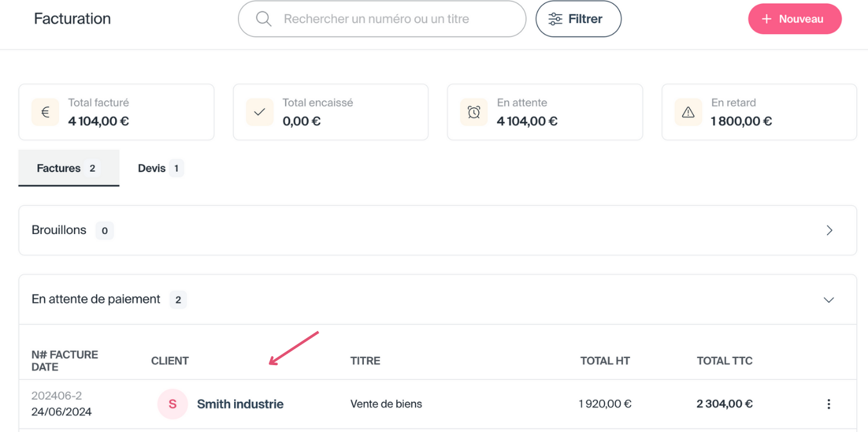Screen dimensions: 868x432
Task: Click the CLIENT column header
Action: (170, 361)
